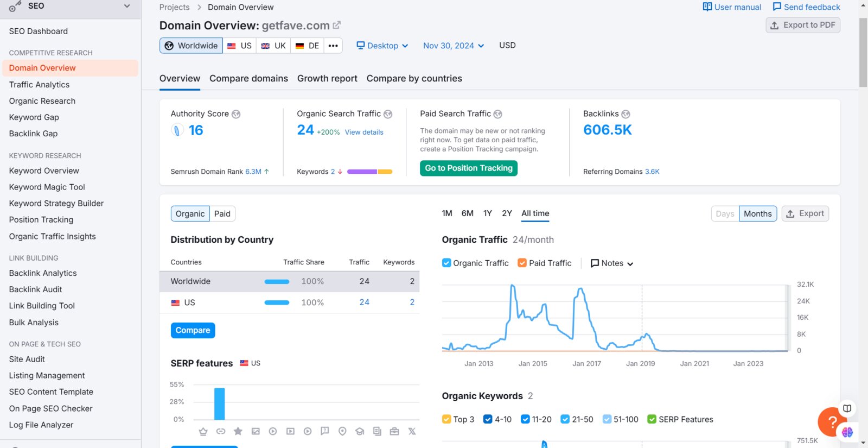The image size is (868, 448).
Task: Click Send feedback link
Action: (x=806, y=7)
